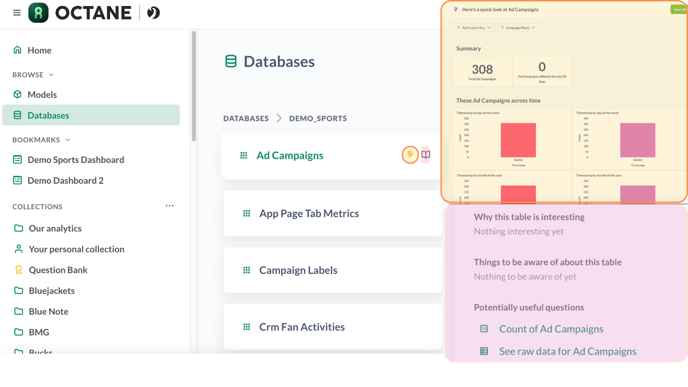
Task: Click the swirl icon beside OCTANE
Action: (x=153, y=13)
